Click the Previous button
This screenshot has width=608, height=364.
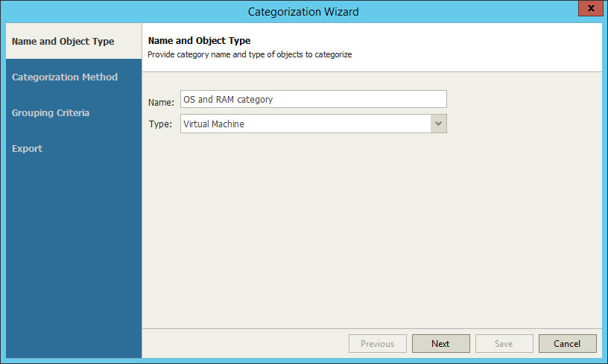[x=378, y=343]
